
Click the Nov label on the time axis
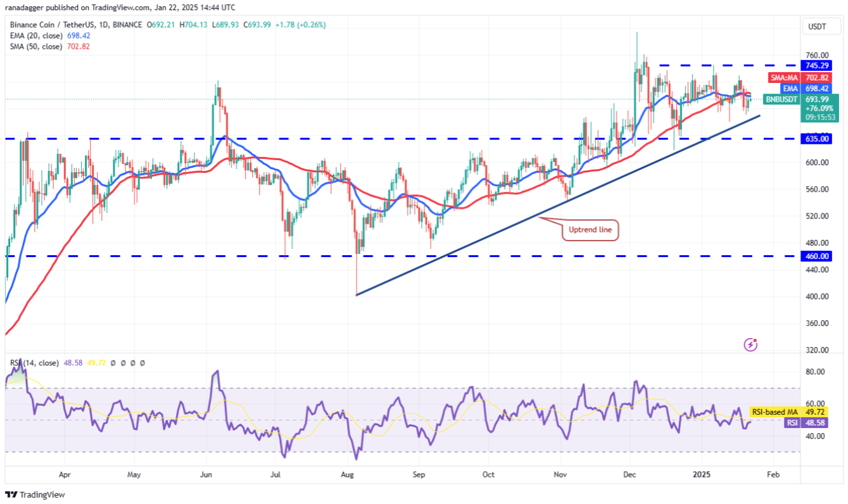pyautogui.click(x=560, y=474)
